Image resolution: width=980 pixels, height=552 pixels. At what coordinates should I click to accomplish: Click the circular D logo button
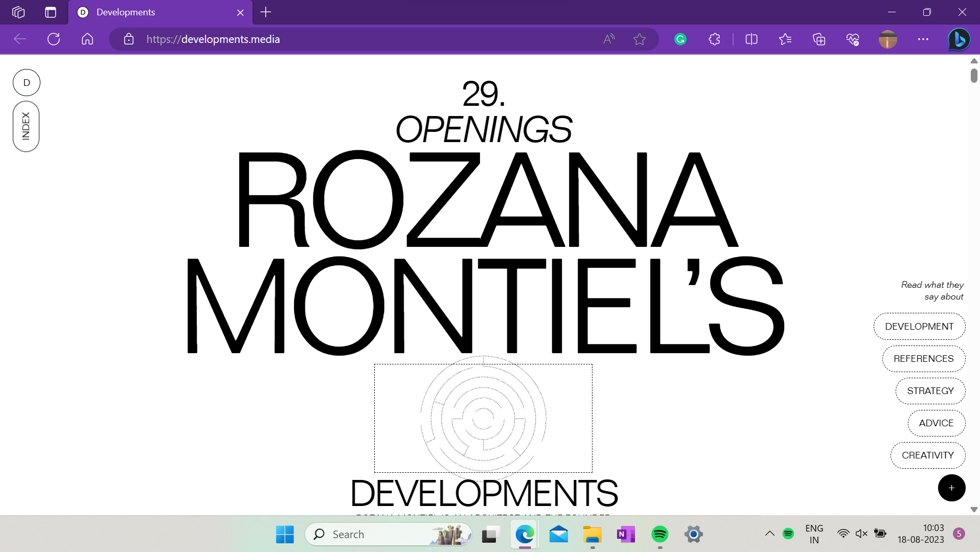pyautogui.click(x=27, y=83)
